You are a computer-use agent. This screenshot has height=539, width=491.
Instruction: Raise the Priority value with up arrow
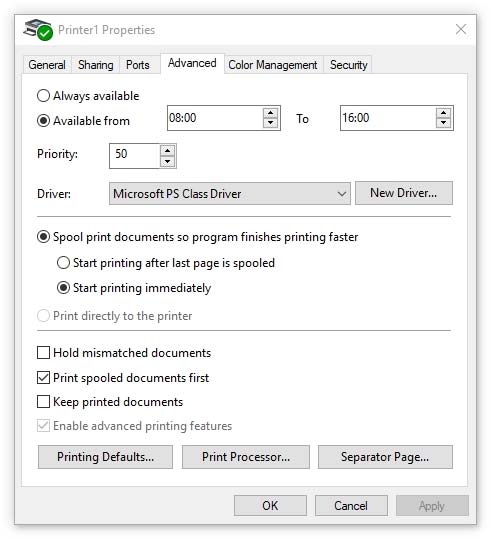coord(167,151)
